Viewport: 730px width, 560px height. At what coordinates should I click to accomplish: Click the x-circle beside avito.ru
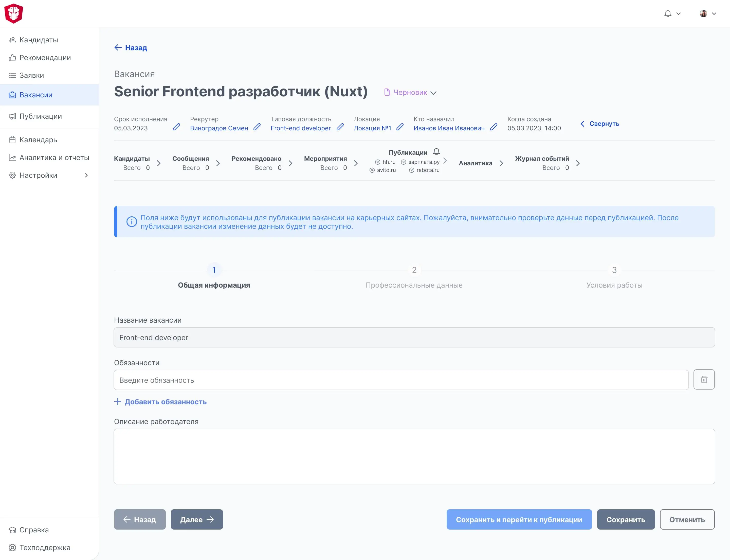tap(372, 170)
